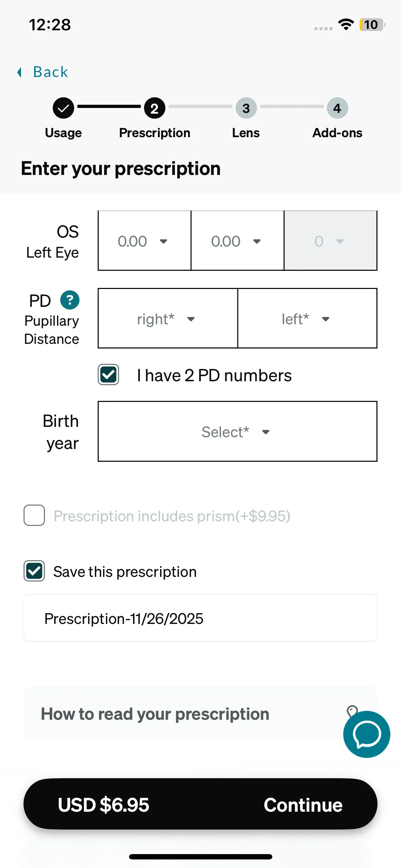The height and width of the screenshot is (868, 401).
Task: Tap the step 4 Add-ons circle
Action: point(337,108)
